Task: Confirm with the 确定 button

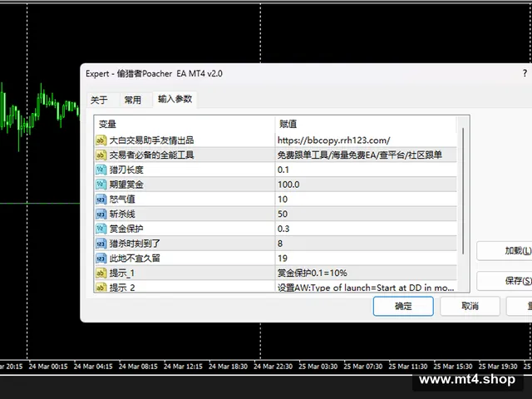Action: coord(403,306)
